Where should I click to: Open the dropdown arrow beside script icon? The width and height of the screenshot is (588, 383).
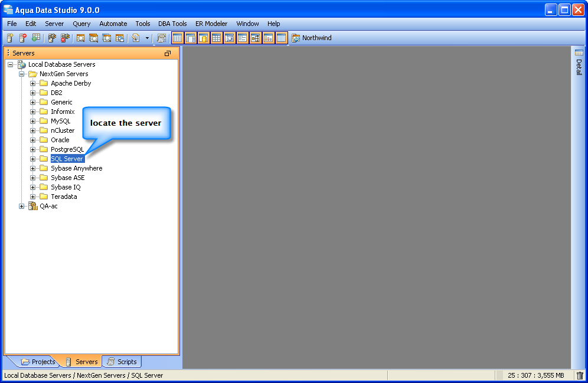(x=147, y=38)
